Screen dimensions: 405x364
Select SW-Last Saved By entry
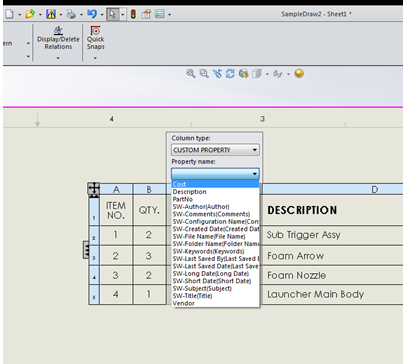point(215,259)
